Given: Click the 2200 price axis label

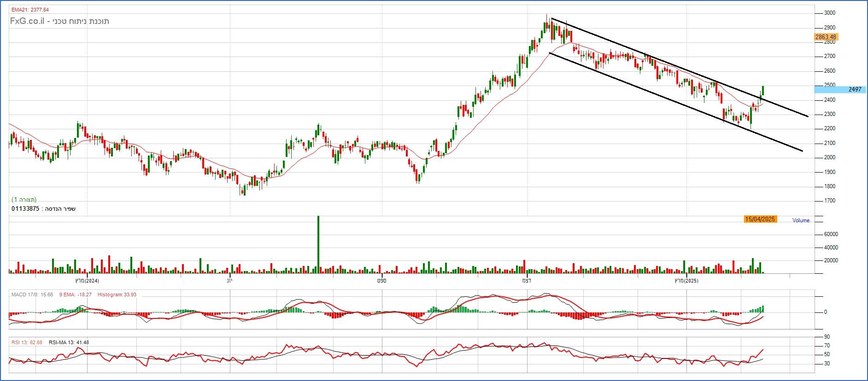Looking at the screenshot, I should pos(829,128).
